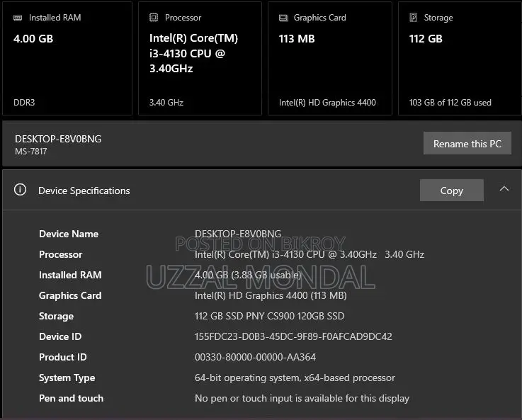Click the Storage card title
The height and width of the screenshot is (420, 522).
click(438, 18)
